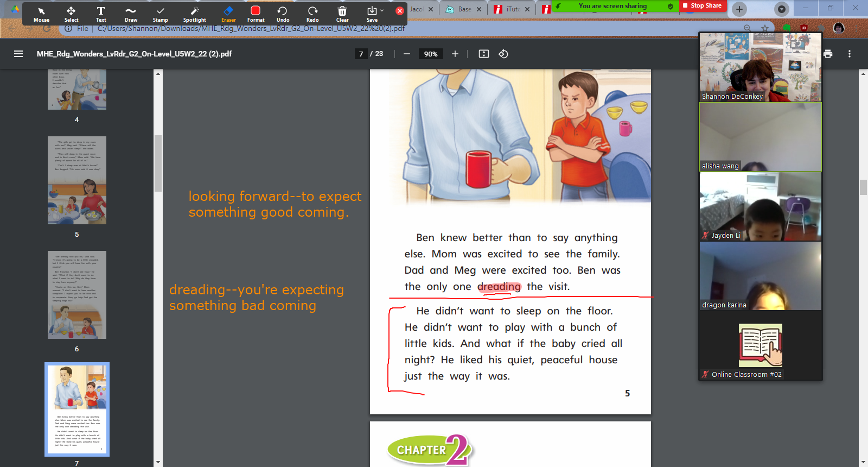Image resolution: width=868 pixels, height=467 pixels.
Task: Close the iTutor browser tab
Action: [527, 9]
